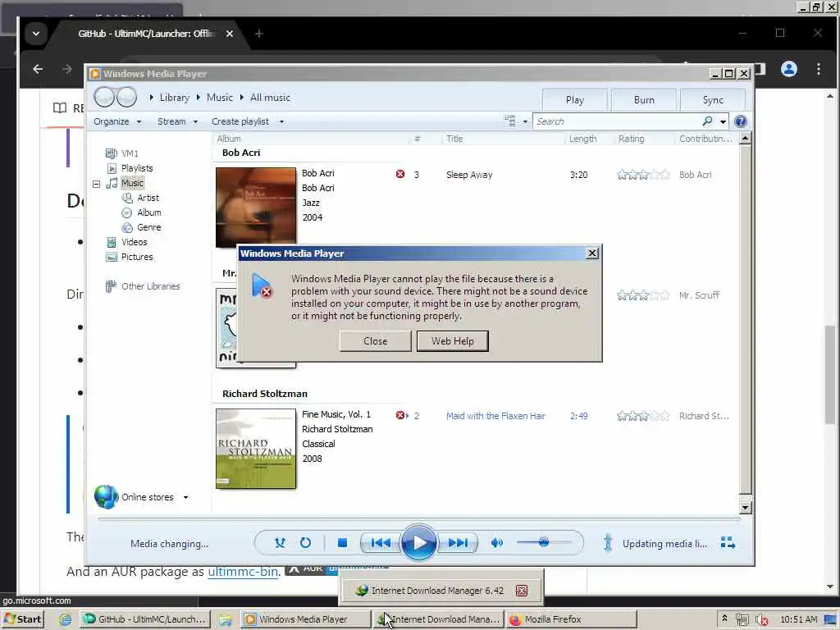Expand the Online stores dropdown arrow
Screen dimensions: 840x630
pos(186,497)
